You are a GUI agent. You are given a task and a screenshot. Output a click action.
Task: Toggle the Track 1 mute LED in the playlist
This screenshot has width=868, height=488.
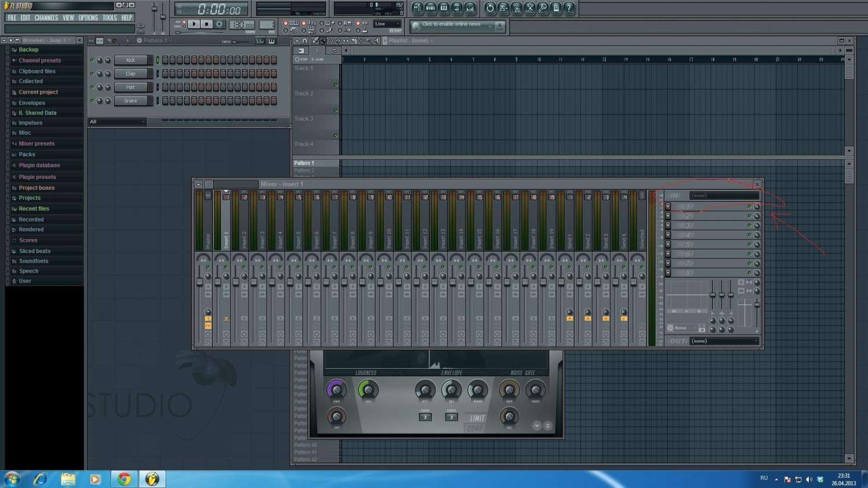click(x=336, y=85)
